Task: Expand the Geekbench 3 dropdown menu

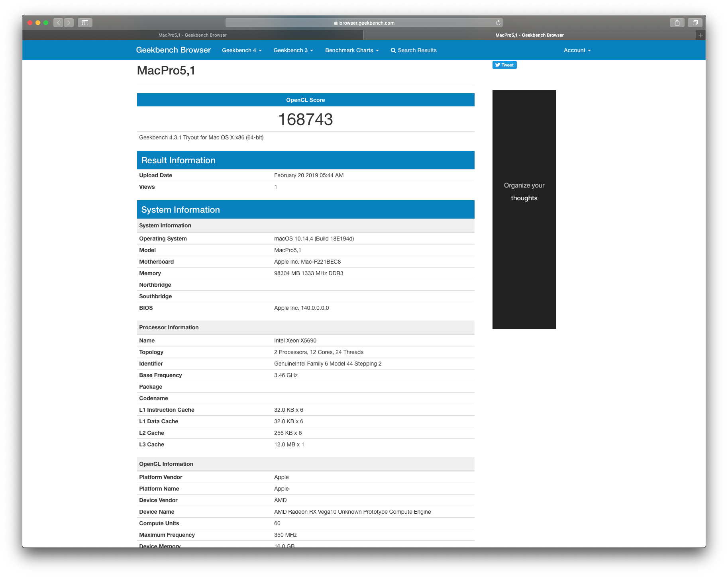Action: click(293, 50)
